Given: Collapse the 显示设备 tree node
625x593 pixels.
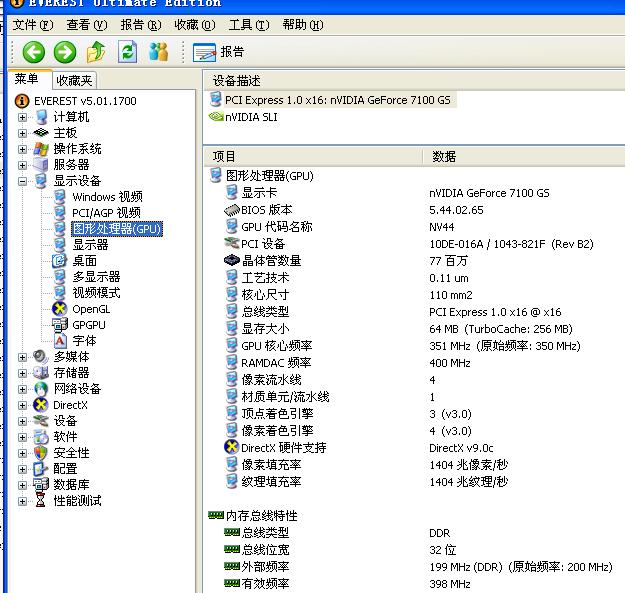Looking at the screenshot, I should 22,181.
